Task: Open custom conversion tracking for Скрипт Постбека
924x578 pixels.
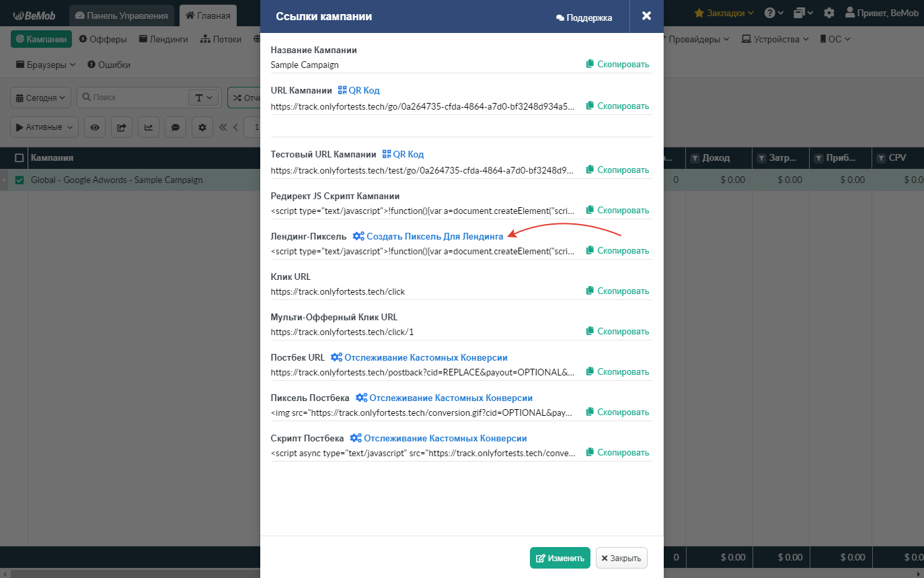Action: pos(438,438)
